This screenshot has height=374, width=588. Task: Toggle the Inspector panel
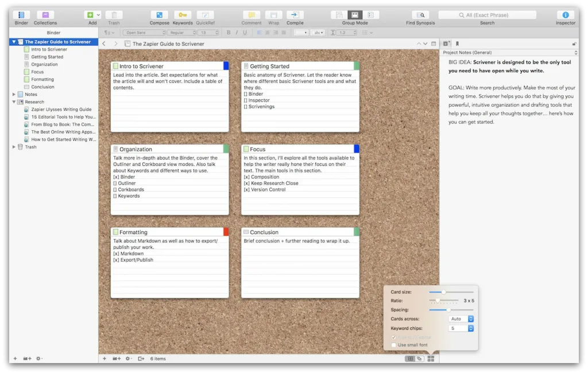coord(566,15)
